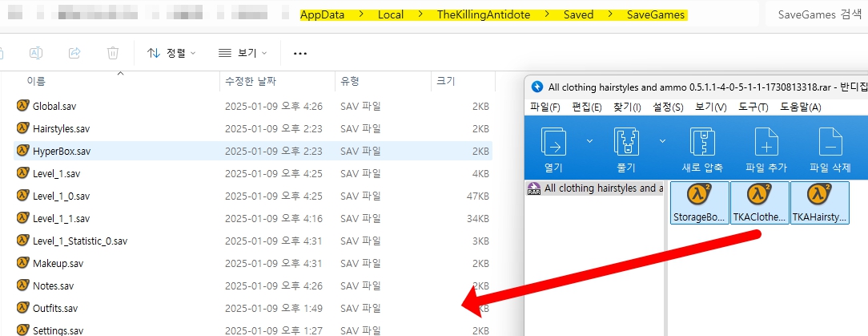
Task: Click the 새로 압축 (New archive) icon
Action: (x=701, y=142)
